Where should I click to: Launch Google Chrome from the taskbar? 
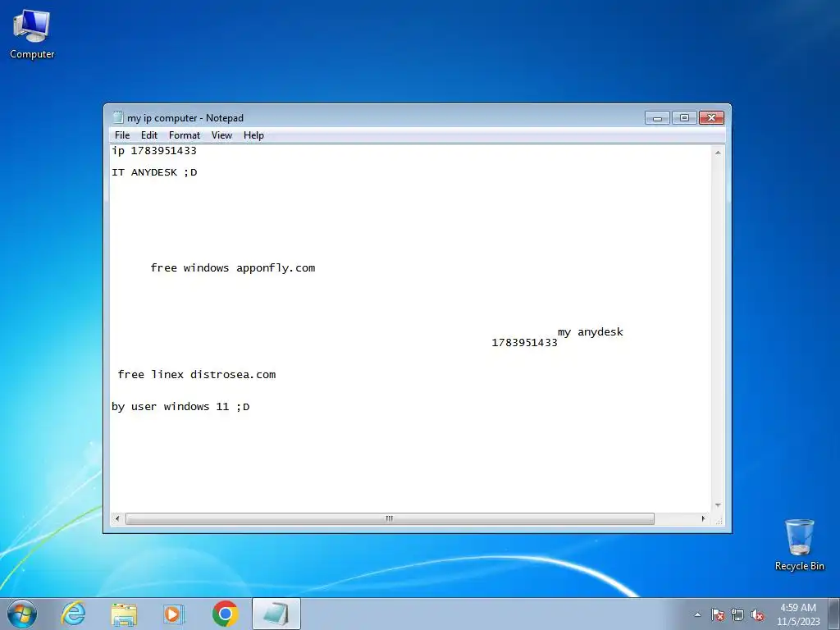tap(225, 614)
